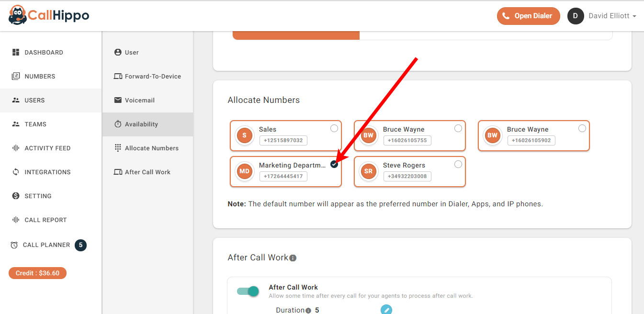Screen dimensions: 644x314
Task: Jump to the Voicemail section
Action: click(148, 100)
